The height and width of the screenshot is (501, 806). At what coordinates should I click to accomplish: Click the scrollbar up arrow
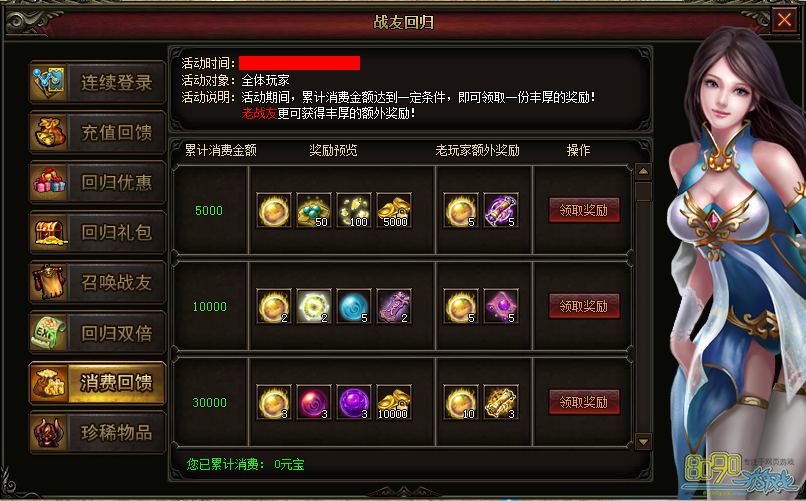(643, 171)
